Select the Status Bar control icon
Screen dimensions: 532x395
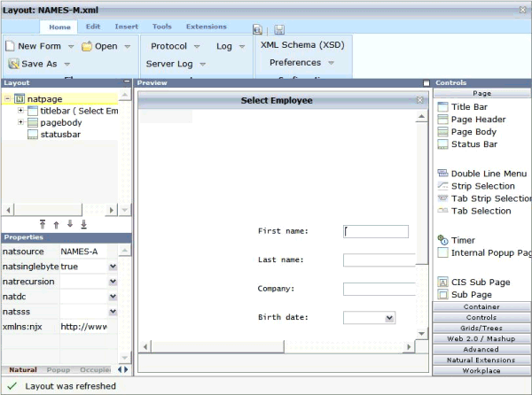point(443,144)
